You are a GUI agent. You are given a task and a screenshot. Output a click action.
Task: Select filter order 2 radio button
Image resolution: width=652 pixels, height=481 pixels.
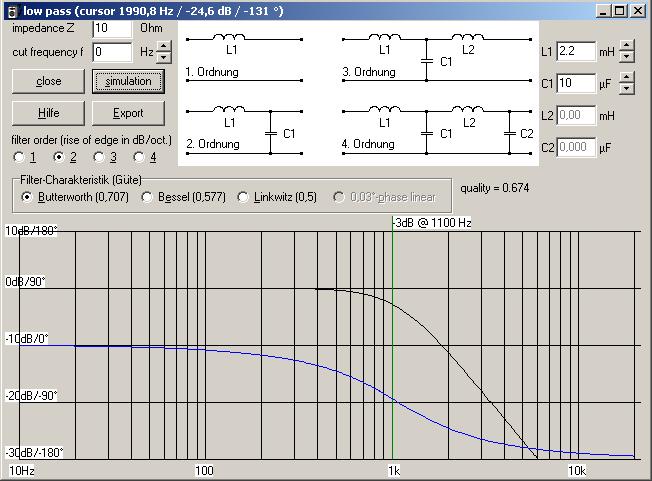(59, 157)
